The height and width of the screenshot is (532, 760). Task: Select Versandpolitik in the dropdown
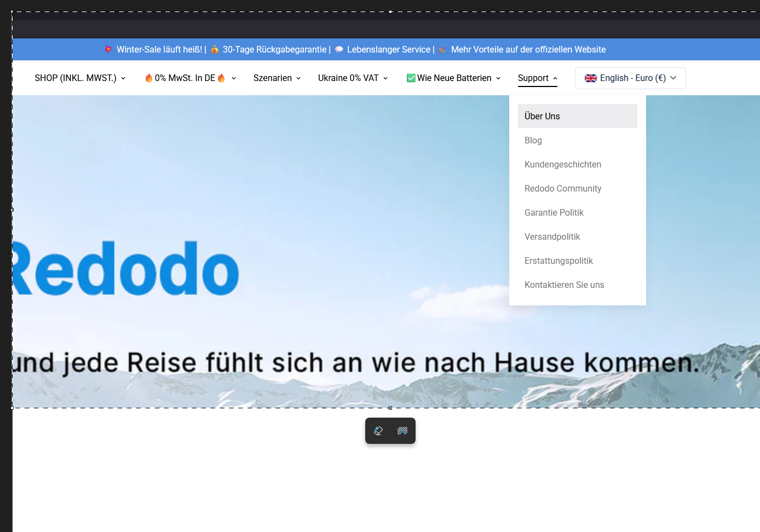pos(578,236)
